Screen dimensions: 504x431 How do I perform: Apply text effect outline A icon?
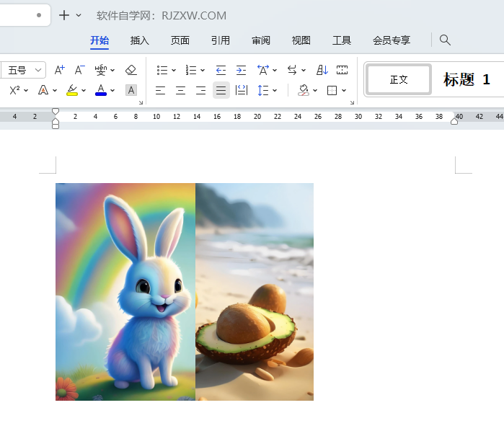43,90
